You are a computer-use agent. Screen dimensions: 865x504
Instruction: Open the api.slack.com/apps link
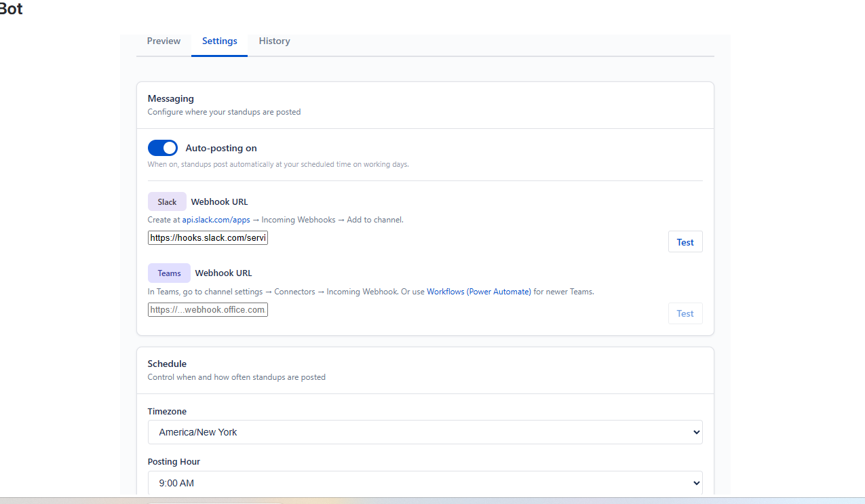coord(215,219)
